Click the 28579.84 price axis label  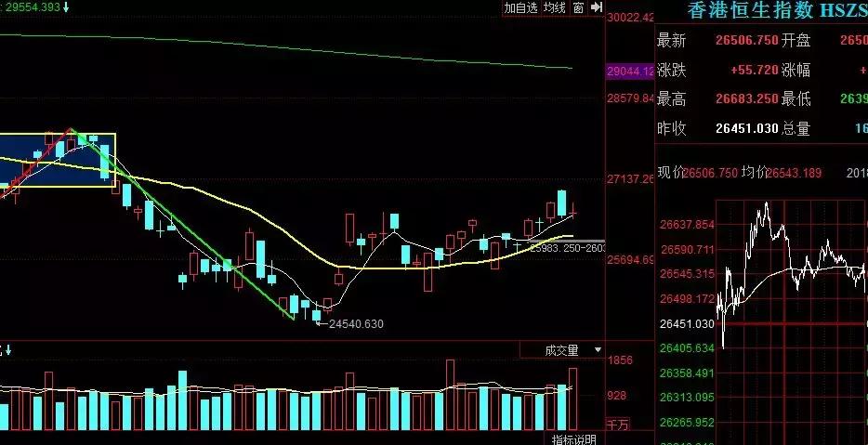coord(630,98)
